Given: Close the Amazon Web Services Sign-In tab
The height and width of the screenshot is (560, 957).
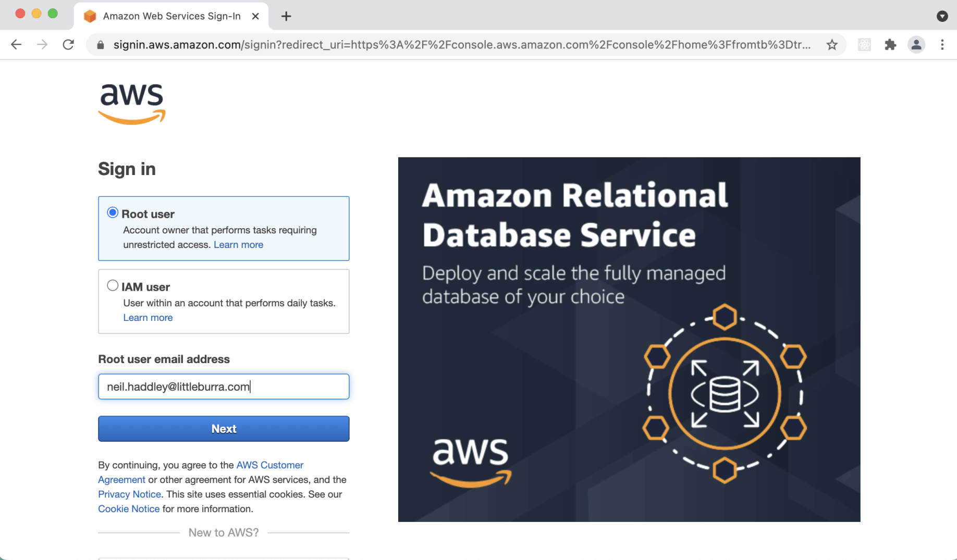Looking at the screenshot, I should (255, 16).
